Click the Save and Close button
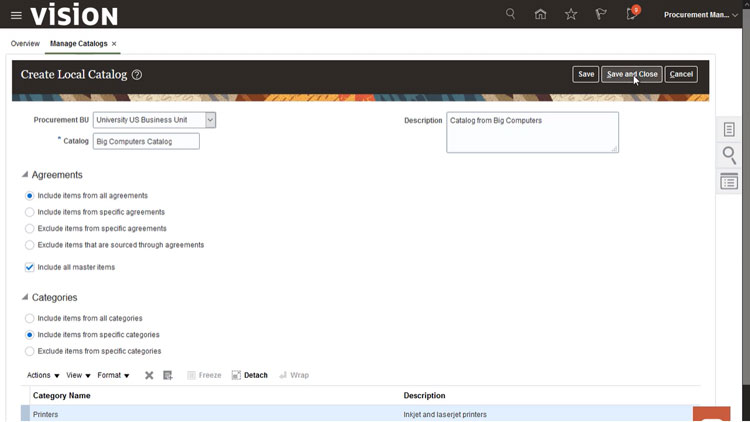 [631, 74]
